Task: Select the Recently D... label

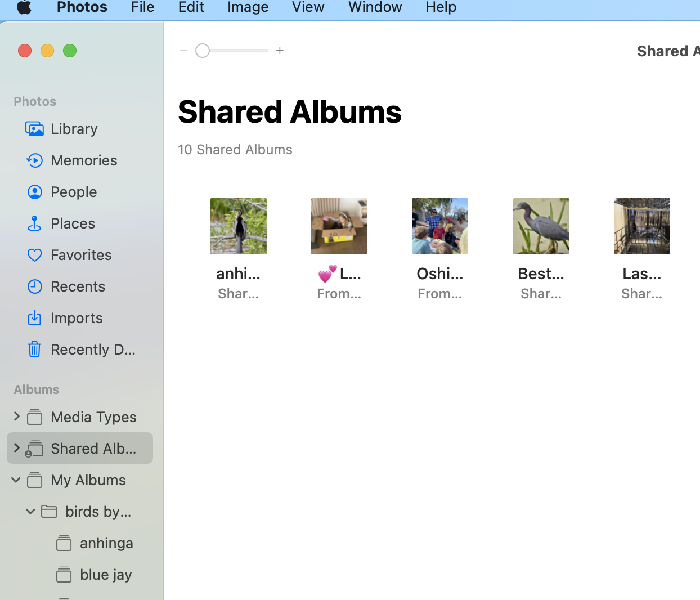Action: (93, 350)
